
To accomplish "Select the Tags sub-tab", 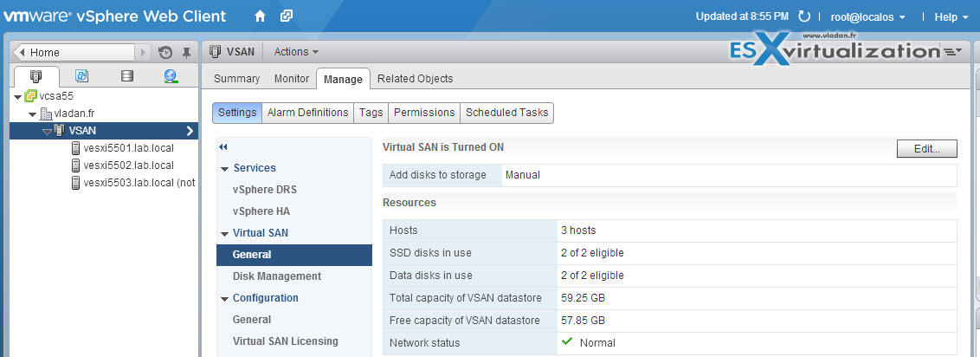I will click(371, 113).
